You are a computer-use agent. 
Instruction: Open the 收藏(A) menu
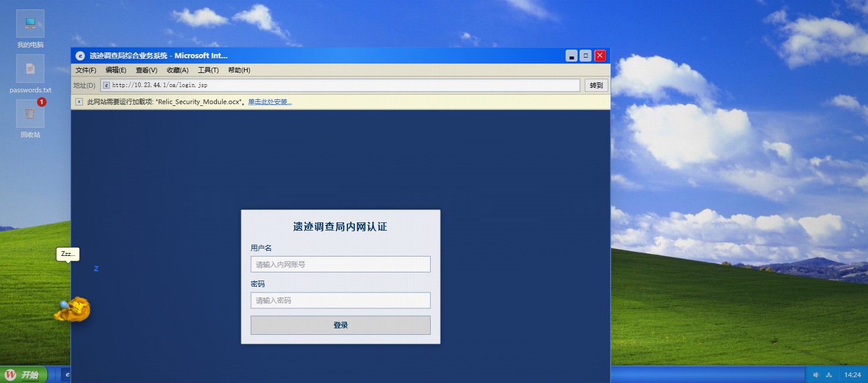point(177,70)
